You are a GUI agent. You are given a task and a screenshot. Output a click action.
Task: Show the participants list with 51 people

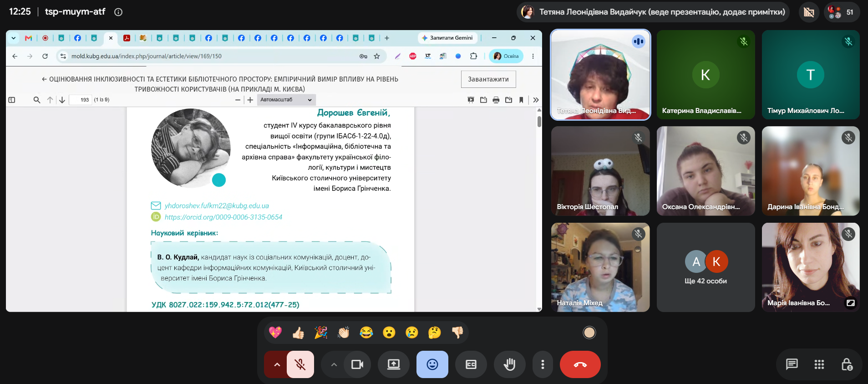tap(842, 12)
